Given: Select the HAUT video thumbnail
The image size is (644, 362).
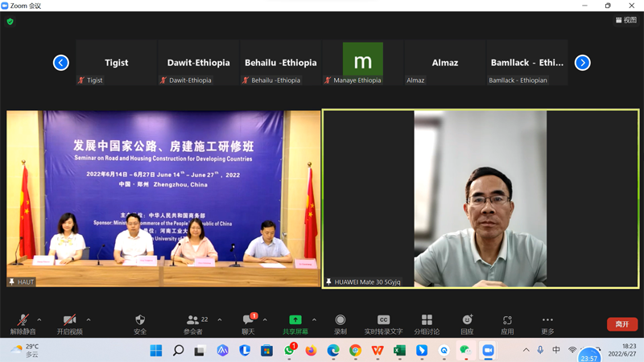Looking at the screenshot, I should pos(163,199).
